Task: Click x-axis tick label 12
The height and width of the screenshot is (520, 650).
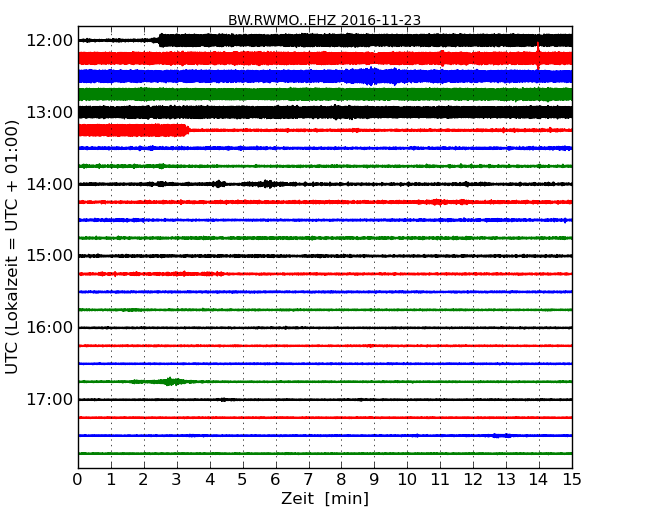Action: pyautogui.click(x=473, y=479)
